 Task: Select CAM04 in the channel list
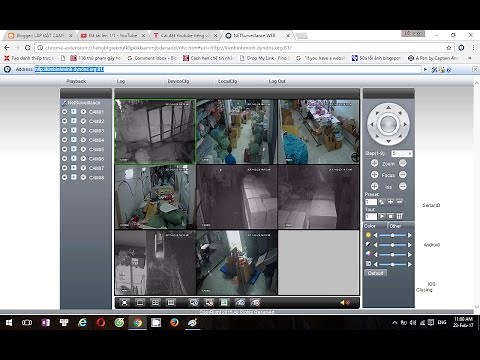[96, 140]
